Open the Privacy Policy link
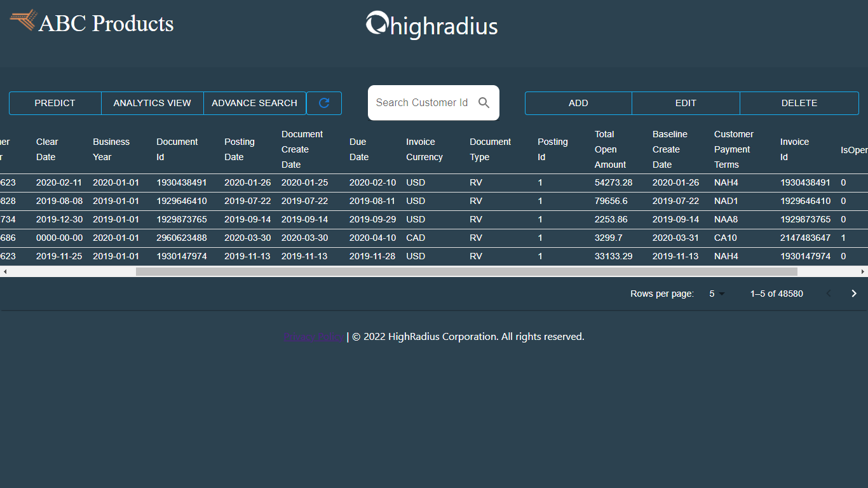The width and height of the screenshot is (868, 488). pos(313,336)
